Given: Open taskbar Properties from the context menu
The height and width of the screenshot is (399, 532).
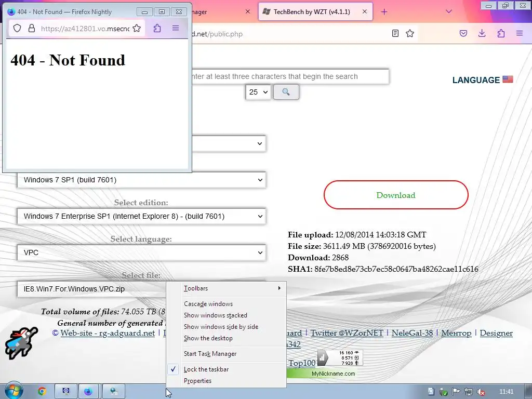Looking at the screenshot, I should pos(226,381).
